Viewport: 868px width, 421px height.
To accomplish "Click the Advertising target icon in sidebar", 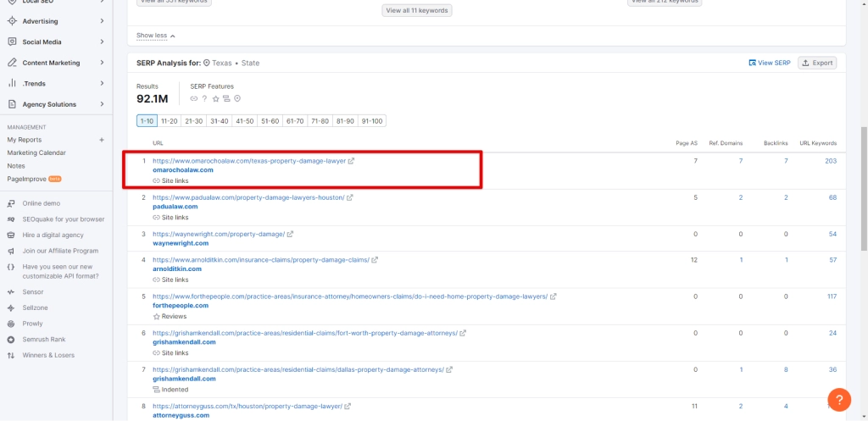I will [x=12, y=21].
